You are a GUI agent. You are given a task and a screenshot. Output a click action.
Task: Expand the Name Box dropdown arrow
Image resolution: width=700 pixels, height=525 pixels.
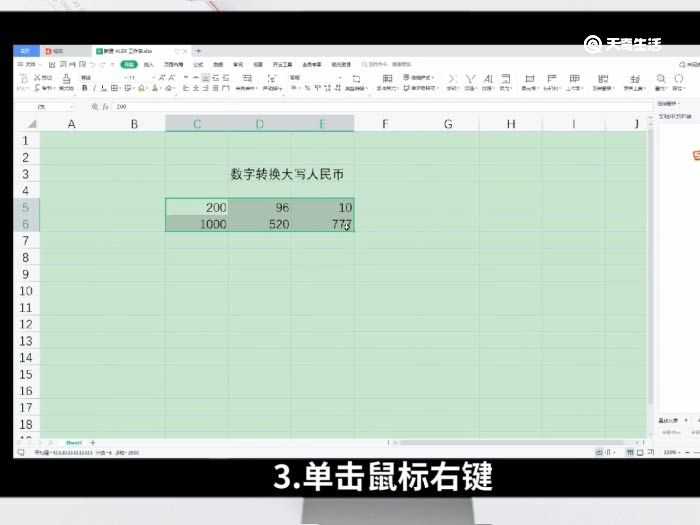[x=71, y=107]
